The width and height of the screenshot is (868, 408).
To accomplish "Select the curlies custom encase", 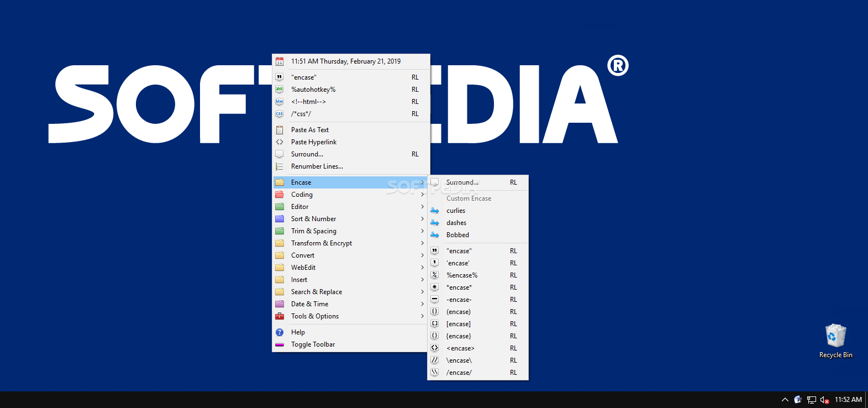I will tap(478, 211).
